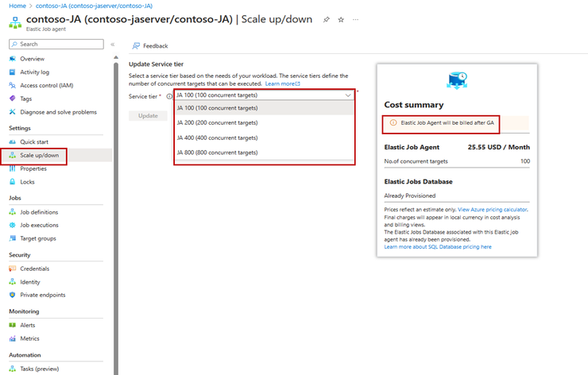
Task: Click the Cost summary database clock image
Action: tap(457, 80)
